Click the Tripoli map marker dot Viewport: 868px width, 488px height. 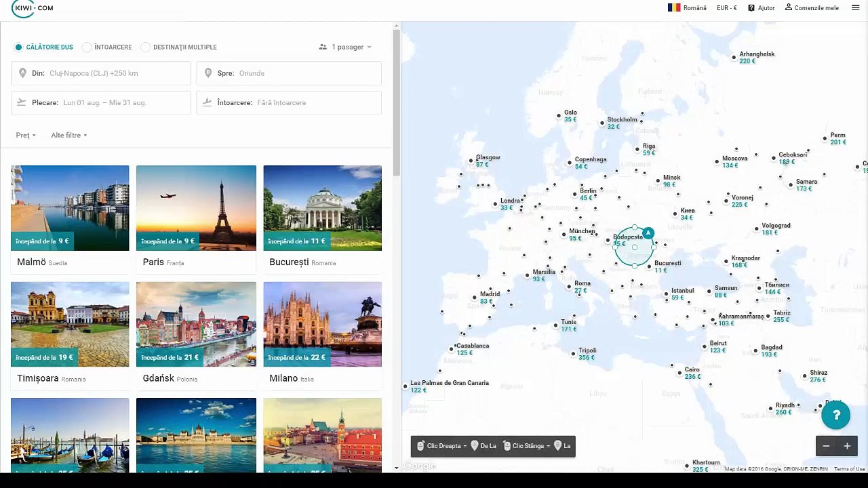pos(574,354)
